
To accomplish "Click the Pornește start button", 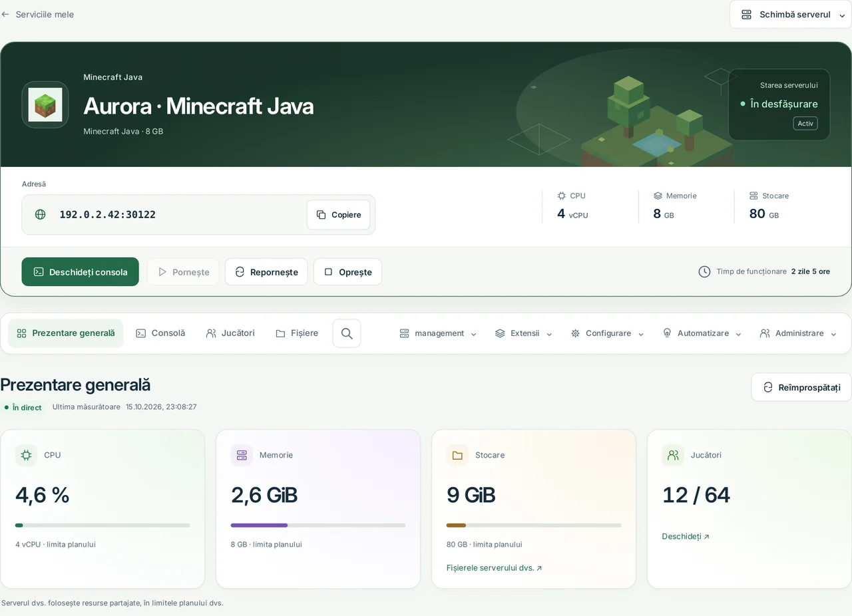I will point(183,272).
